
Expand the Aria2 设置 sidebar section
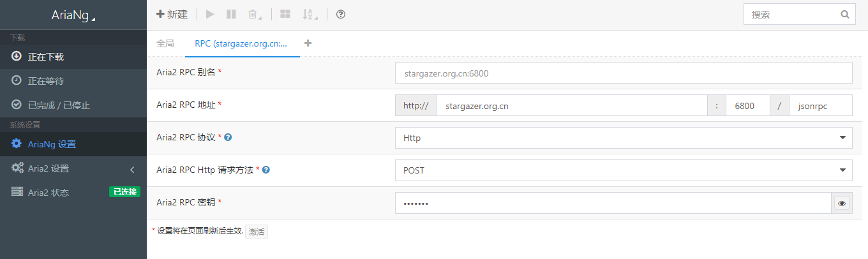(73, 168)
